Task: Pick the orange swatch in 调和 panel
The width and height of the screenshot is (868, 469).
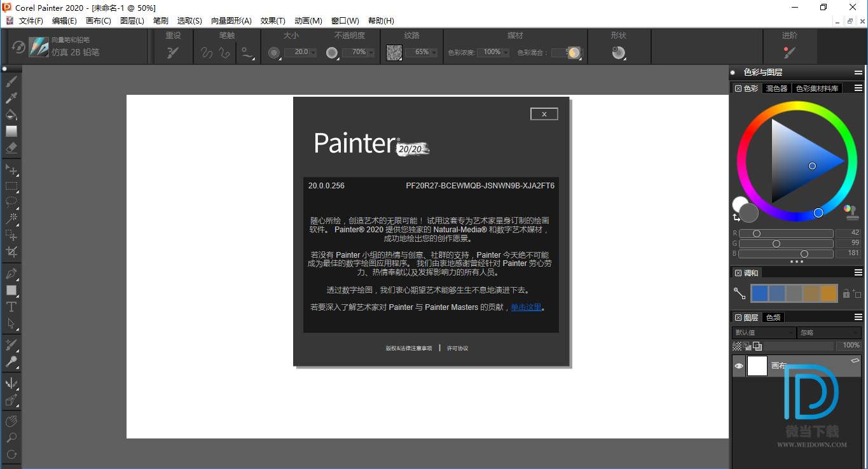Action: 829,293
